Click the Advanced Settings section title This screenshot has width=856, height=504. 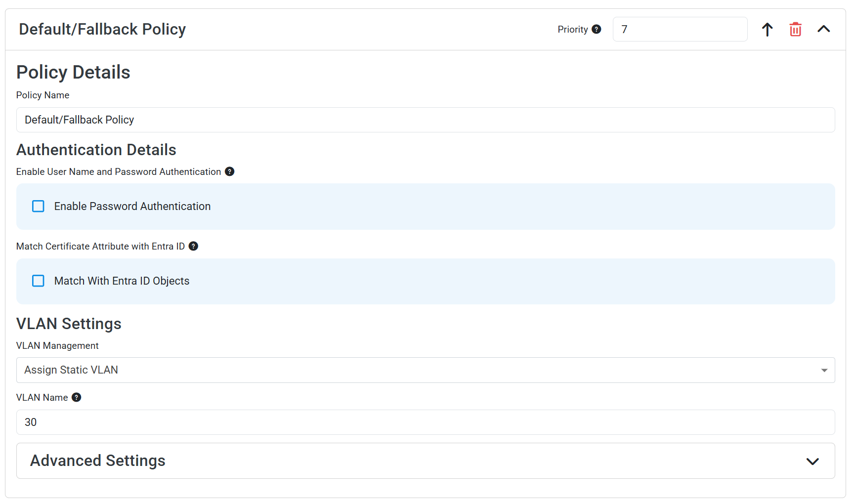98,461
